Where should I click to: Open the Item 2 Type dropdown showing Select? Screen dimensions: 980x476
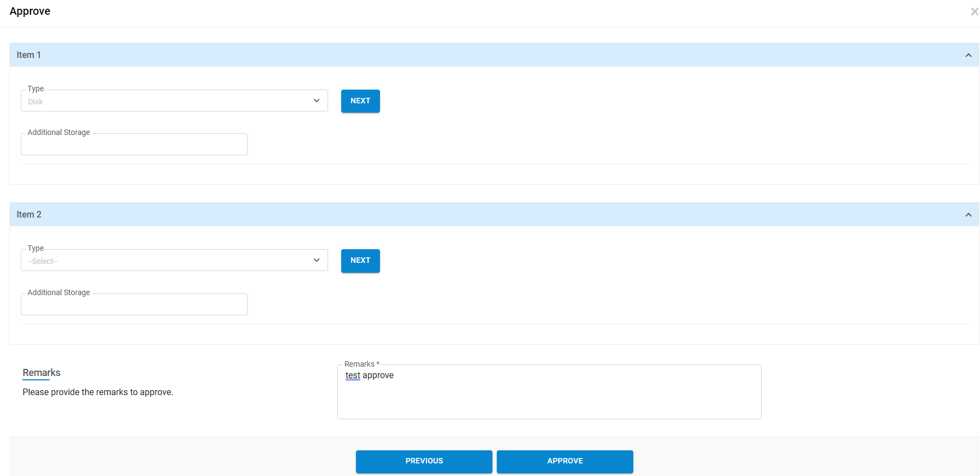coord(174,260)
